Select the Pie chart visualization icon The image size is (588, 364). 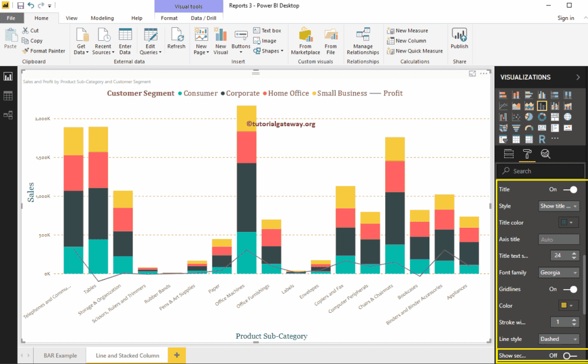(x=529, y=116)
